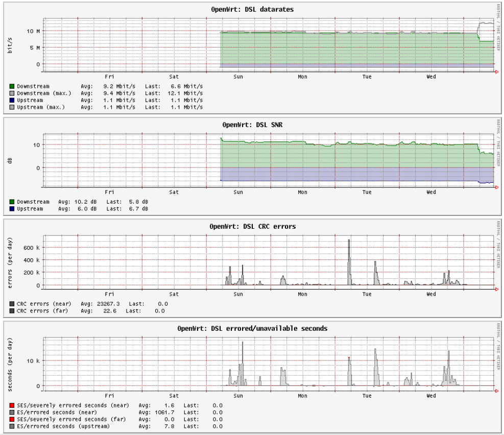Select the CRC errors (near) legend swatch
The image size is (504, 435).
[12, 304]
